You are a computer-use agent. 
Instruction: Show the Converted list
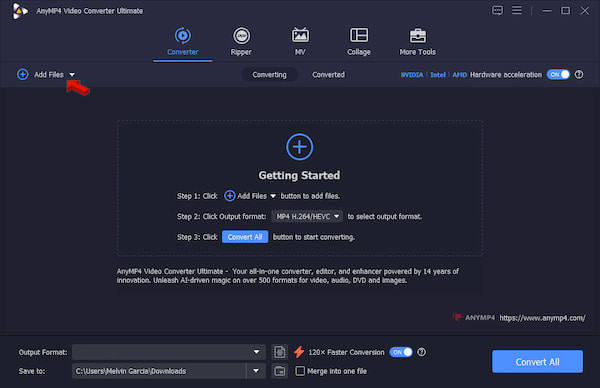click(328, 75)
